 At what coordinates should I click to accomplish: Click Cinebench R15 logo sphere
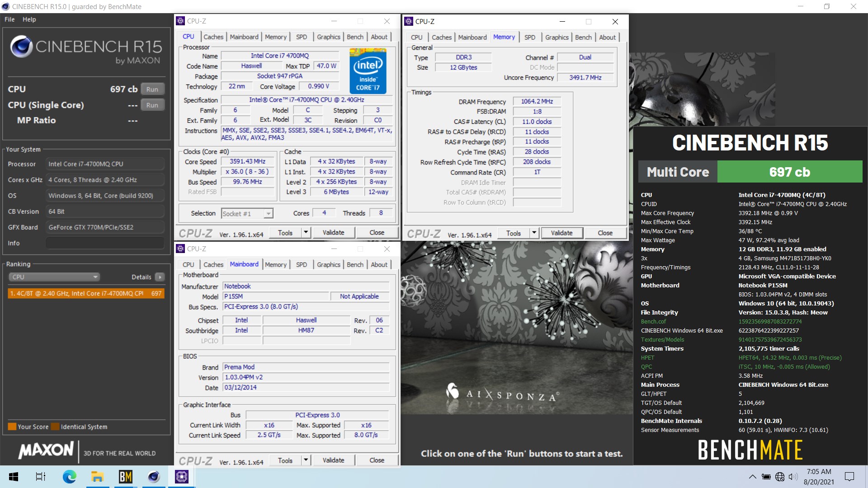tap(21, 46)
